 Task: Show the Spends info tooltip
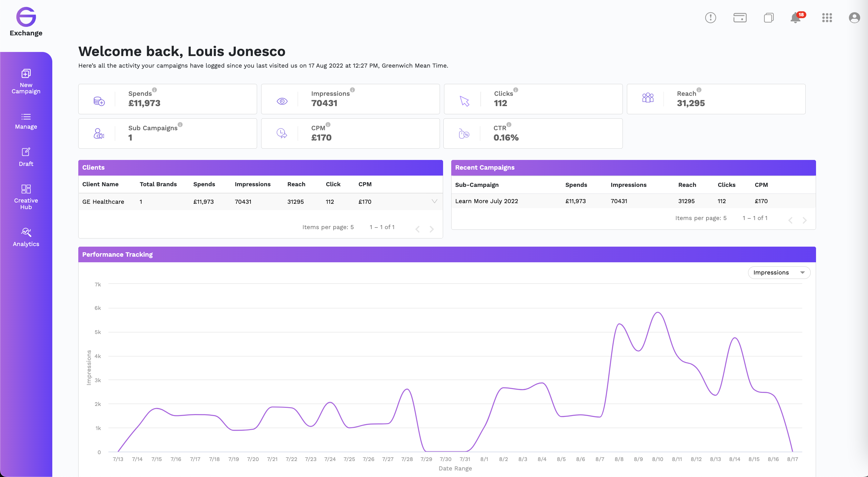click(x=155, y=90)
